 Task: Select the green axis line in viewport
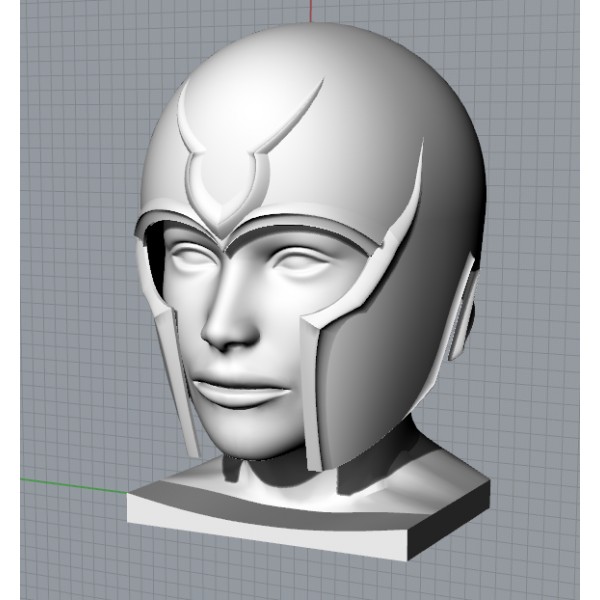(x=74, y=485)
